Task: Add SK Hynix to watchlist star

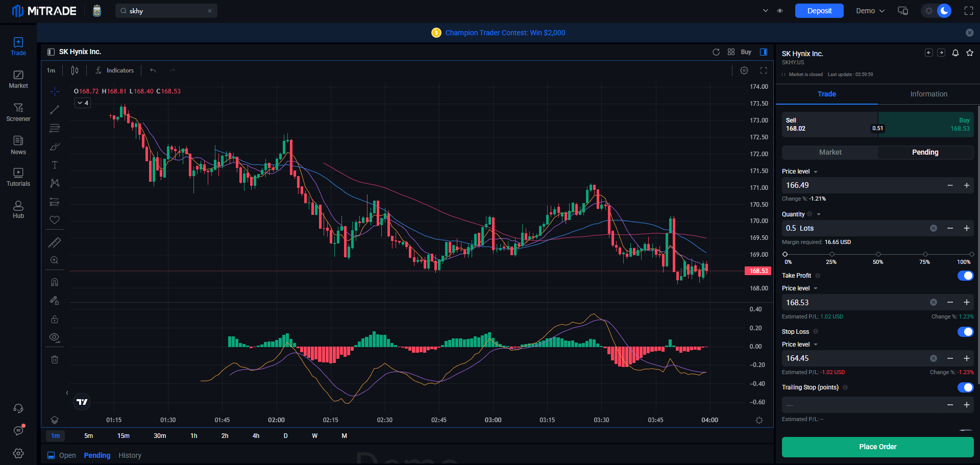Action: coord(970,53)
